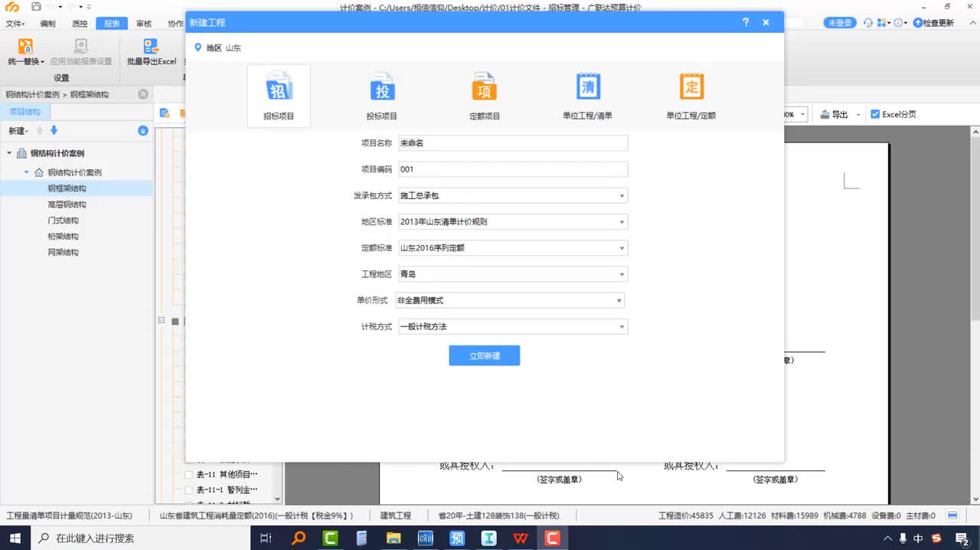The height and width of the screenshot is (550, 980).
Task: Click the 立即新建 button
Action: tap(485, 355)
